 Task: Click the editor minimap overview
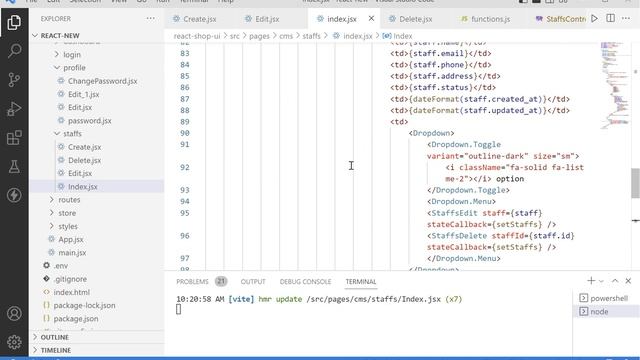[615, 86]
